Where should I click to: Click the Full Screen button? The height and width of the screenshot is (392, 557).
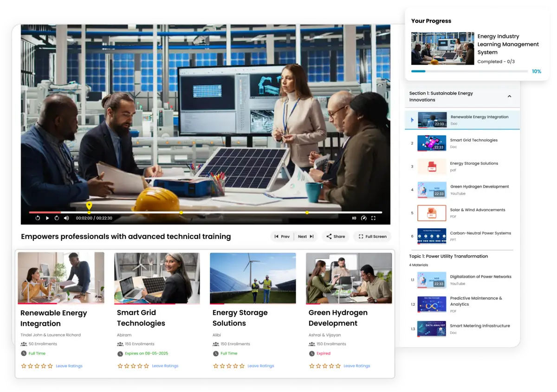click(372, 236)
